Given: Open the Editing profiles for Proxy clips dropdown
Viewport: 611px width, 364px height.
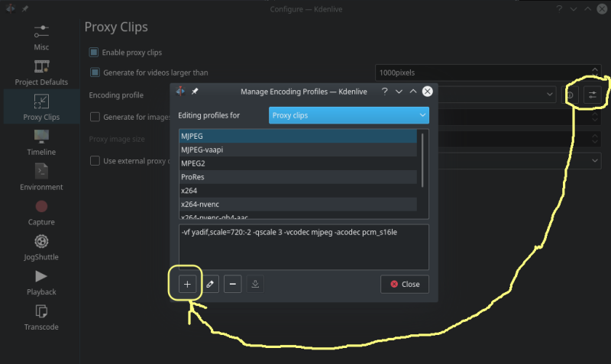Looking at the screenshot, I should pyautogui.click(x=349, y=115).
